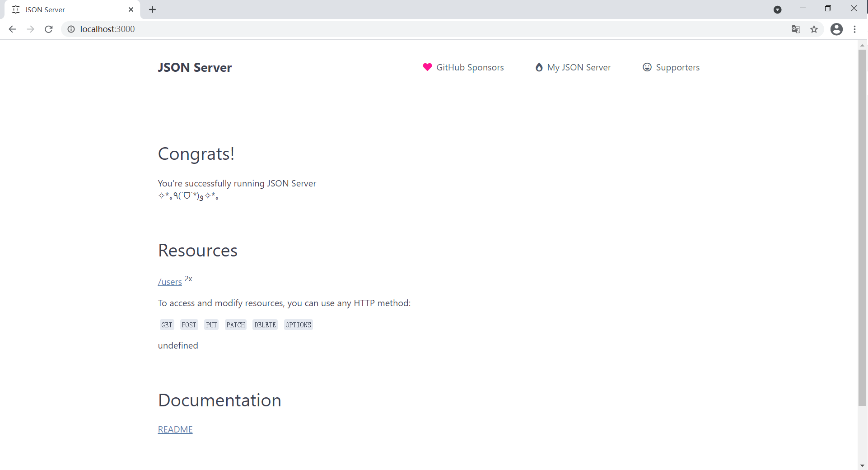Click the translate icon in the address bar
This screenshot has width=868, height=470.
[796, 29]
